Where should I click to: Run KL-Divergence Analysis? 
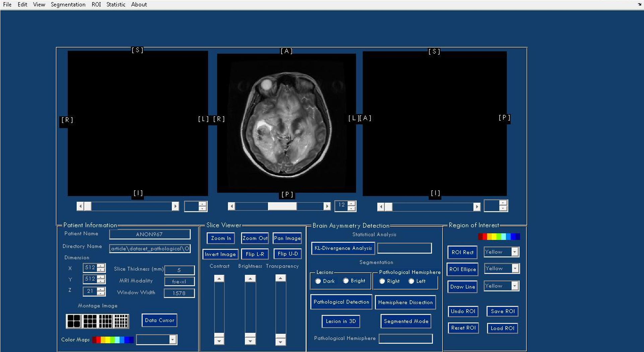click(343, 248)
